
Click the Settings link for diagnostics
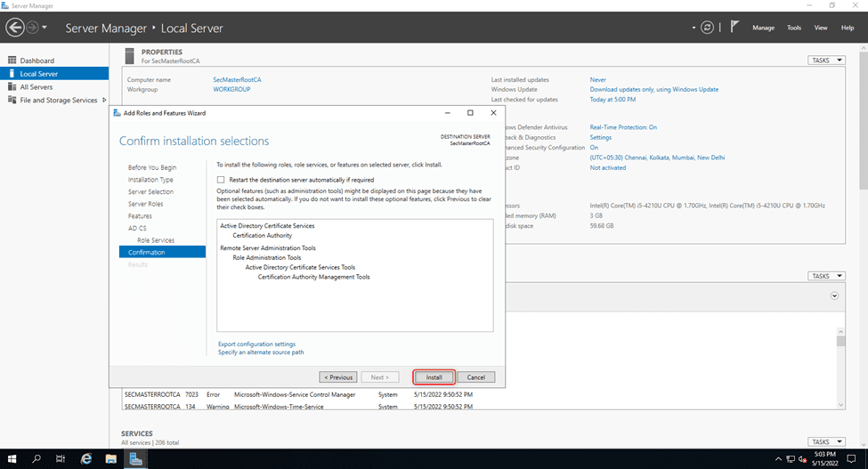tap(601, 137)
